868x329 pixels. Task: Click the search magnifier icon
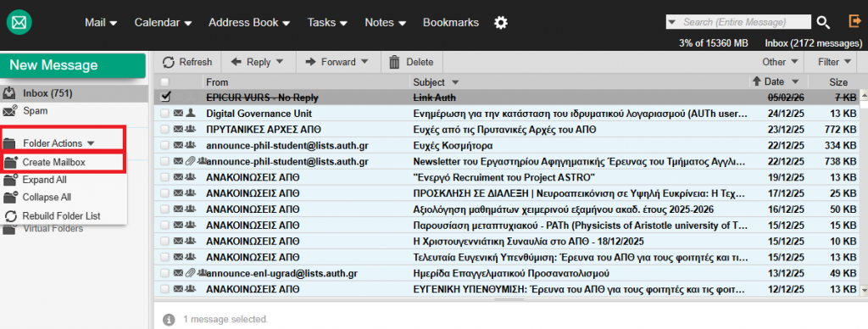[x=823, y=22]
